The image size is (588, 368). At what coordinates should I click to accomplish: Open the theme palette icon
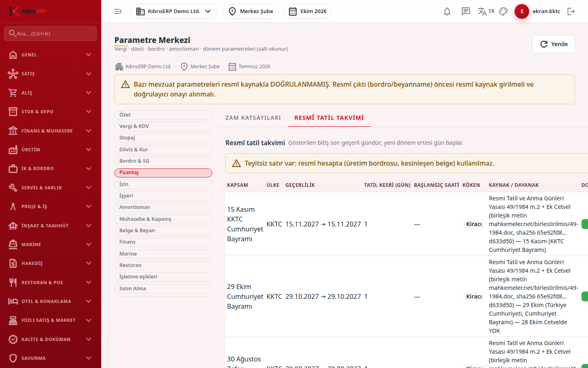click(x=503, y=11)
